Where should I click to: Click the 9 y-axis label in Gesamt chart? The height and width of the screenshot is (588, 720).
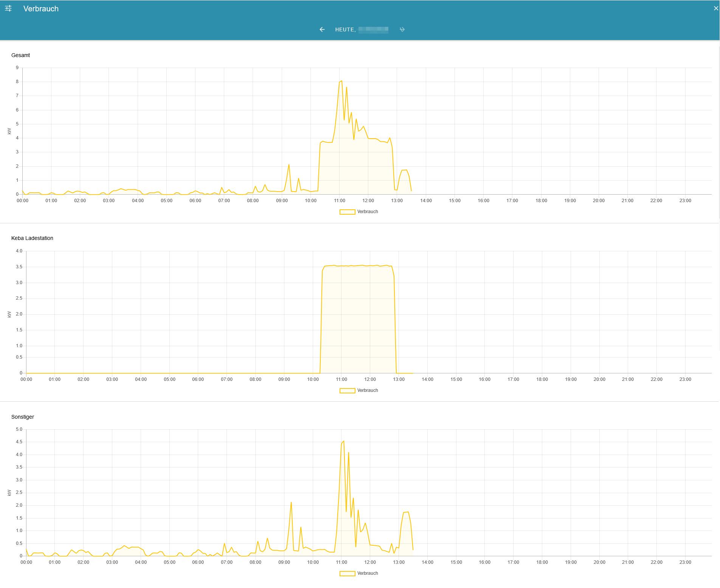[x=17, y=68]
